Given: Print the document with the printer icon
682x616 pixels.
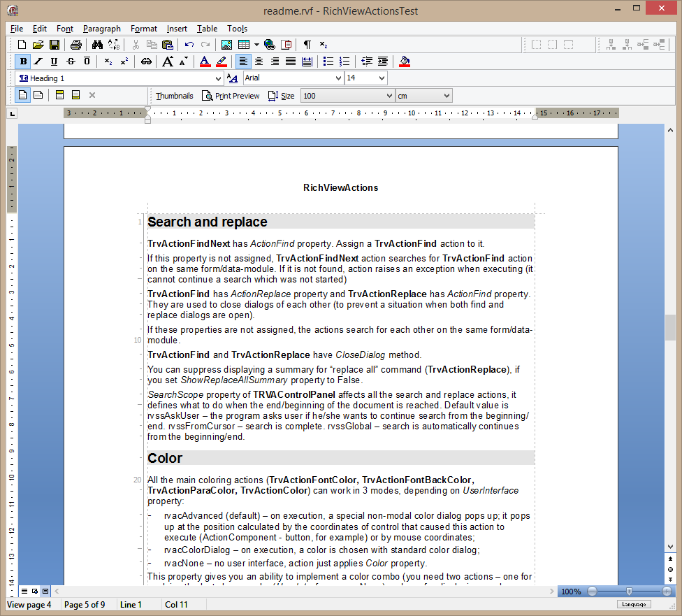Looking at the screenshot, I should coord(76,45).
